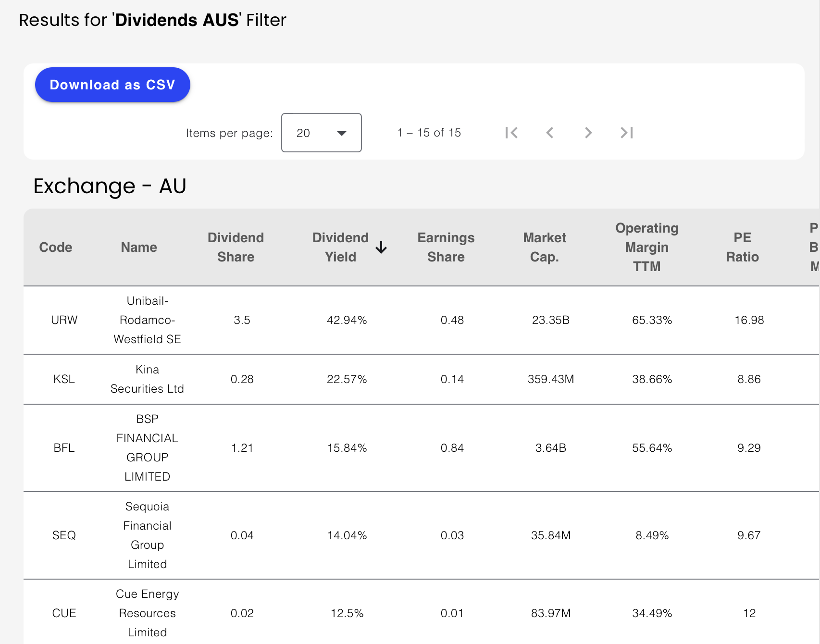Image resolution: width=820 pixels, height=644 pixels.
Task: Sort by PE Ratio column header
Action: click(742, 248)
